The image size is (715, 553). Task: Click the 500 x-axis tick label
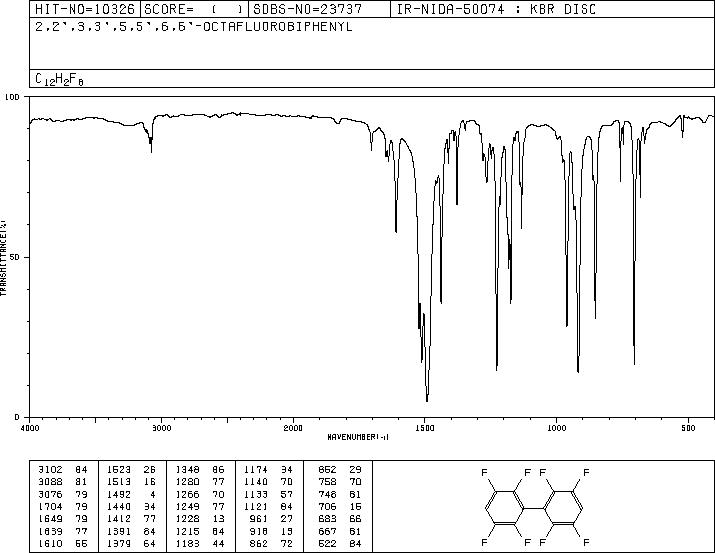tap(688, 428)
